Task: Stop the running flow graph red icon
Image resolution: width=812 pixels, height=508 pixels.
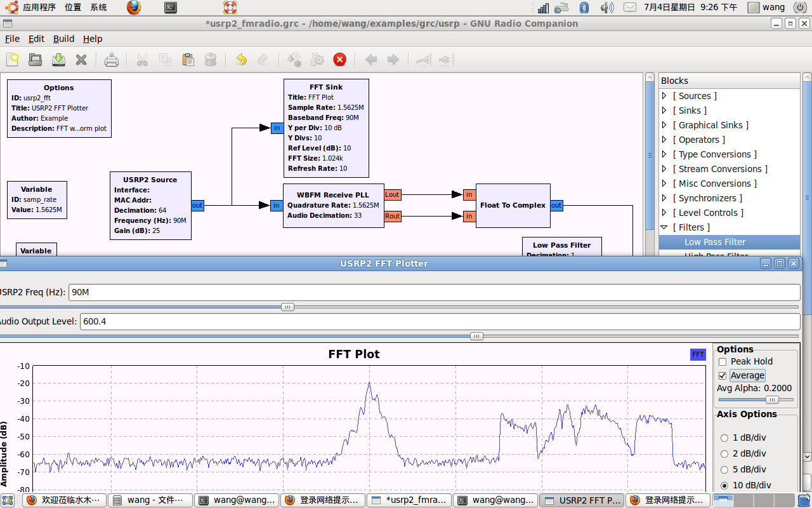Action: click(340, 60)
